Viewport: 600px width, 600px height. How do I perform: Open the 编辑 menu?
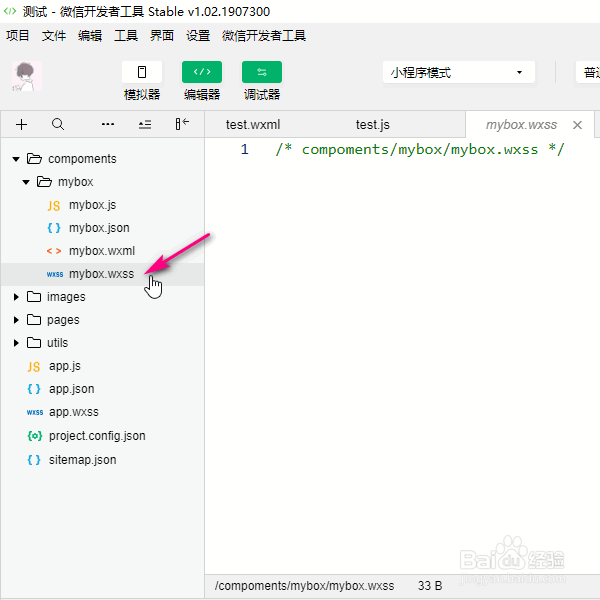(90, 36)
